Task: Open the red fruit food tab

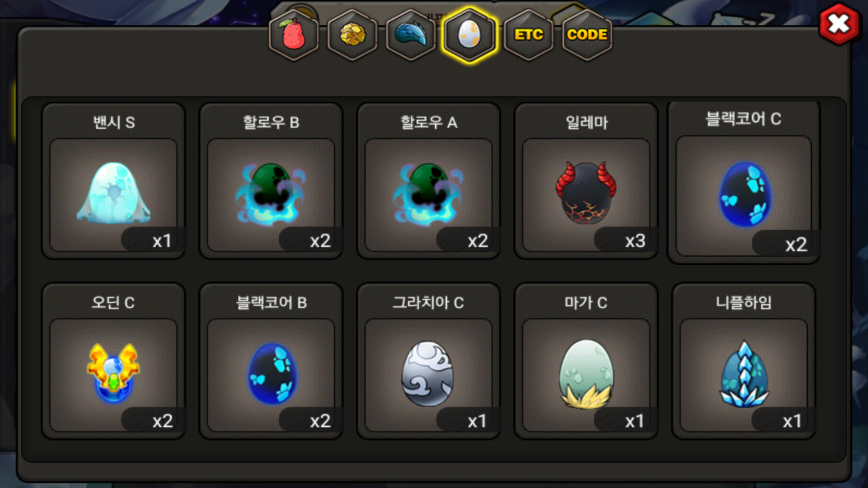Action: click(294, 35)
